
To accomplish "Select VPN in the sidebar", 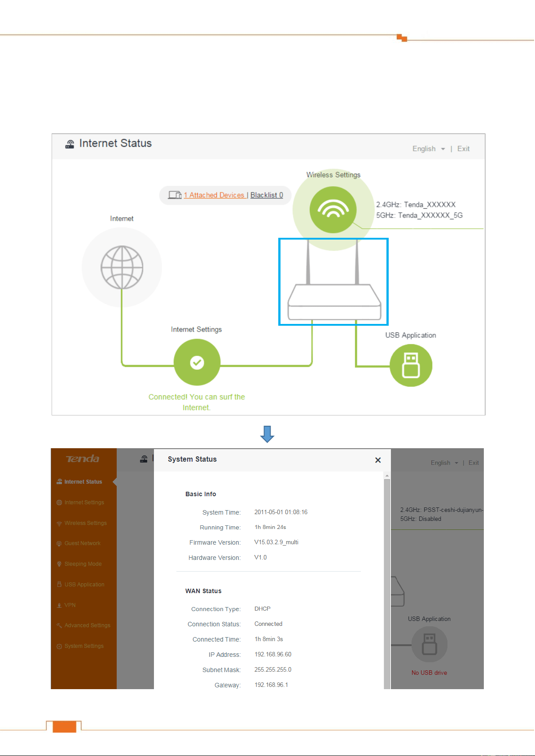I will pos(70,605).
